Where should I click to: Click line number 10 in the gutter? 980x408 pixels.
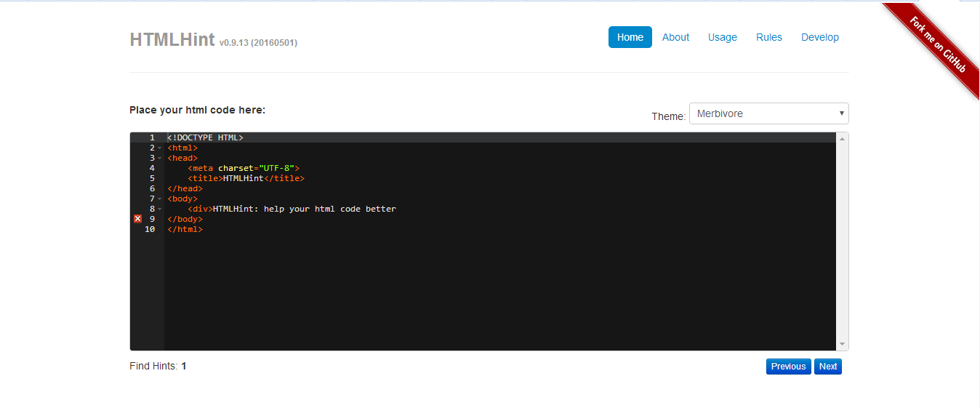coord(150,229)
